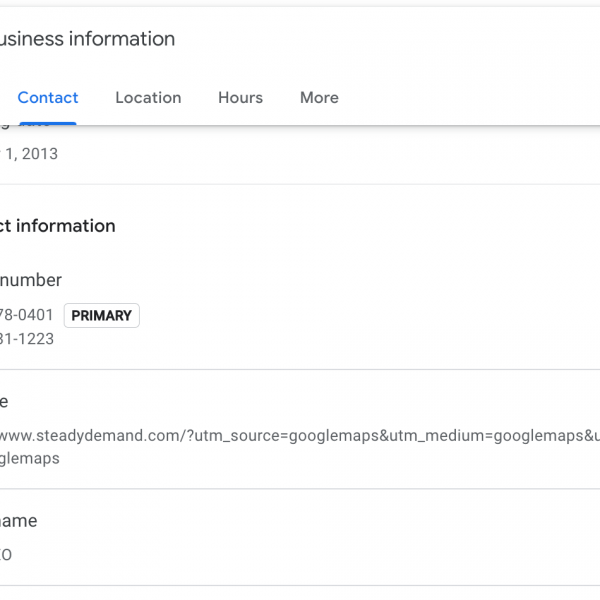Viewport: 600px width, 600px height.
Task: Select the secondary phone number ending 31-1223
Action: (x=27, y=339)
